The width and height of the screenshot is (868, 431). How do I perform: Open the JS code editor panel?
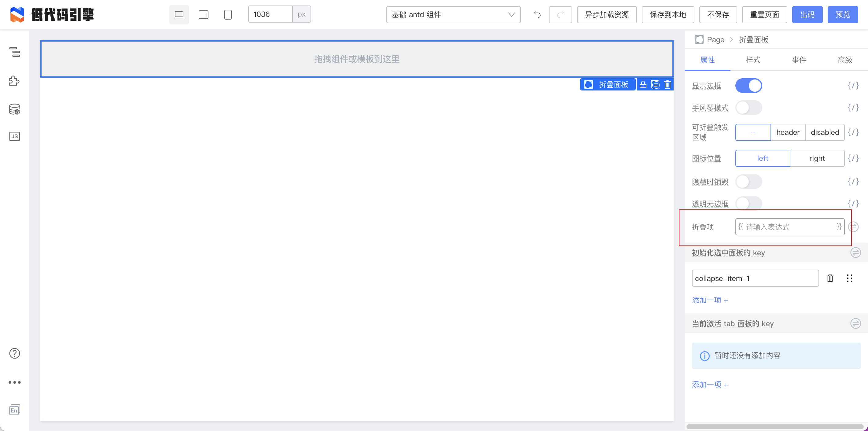(x=15, y=136)
